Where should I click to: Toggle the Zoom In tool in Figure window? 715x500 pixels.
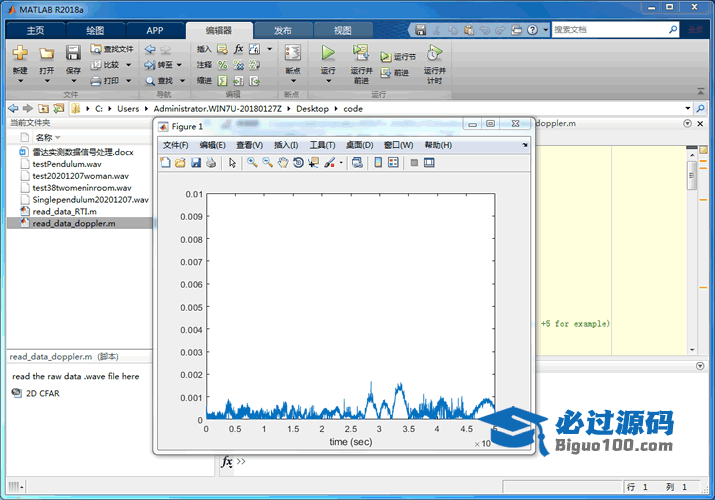coord(252,162)
